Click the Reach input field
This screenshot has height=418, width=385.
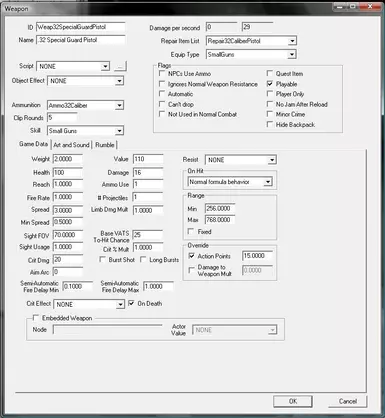pos(68,184)
